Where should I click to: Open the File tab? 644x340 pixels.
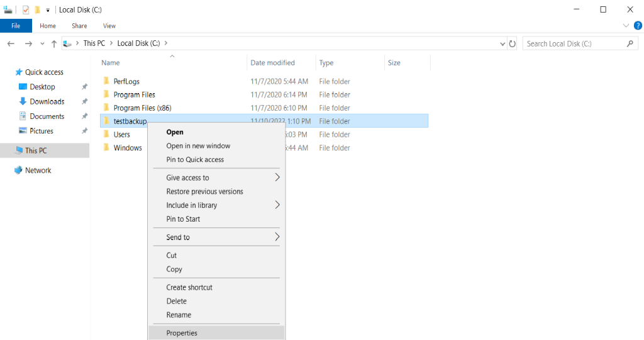[x=16, y=25]
